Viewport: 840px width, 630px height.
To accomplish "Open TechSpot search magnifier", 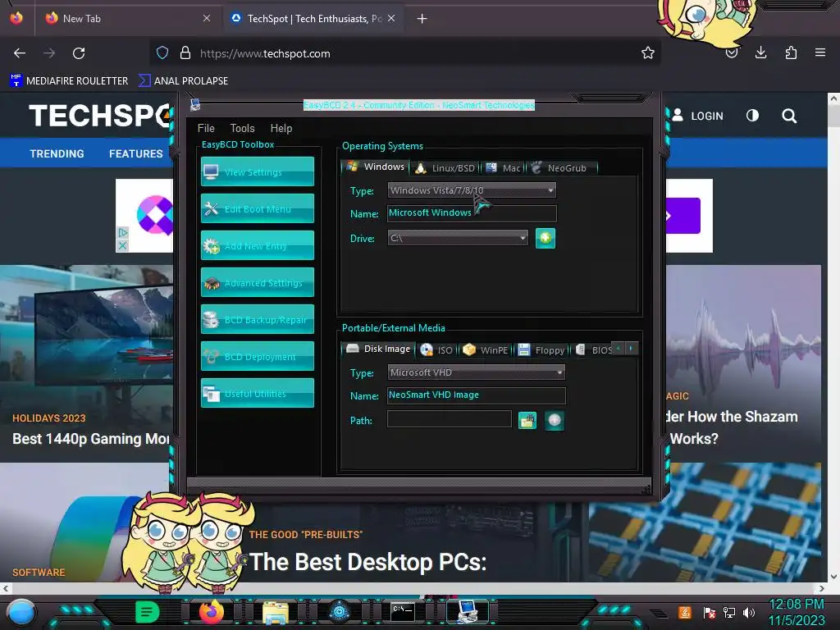I will pyautogui.click(x=789, y=116).
